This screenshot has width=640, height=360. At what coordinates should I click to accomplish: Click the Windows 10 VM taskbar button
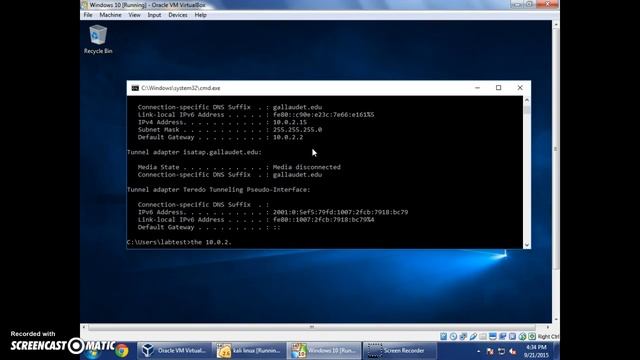pos(324,351)
